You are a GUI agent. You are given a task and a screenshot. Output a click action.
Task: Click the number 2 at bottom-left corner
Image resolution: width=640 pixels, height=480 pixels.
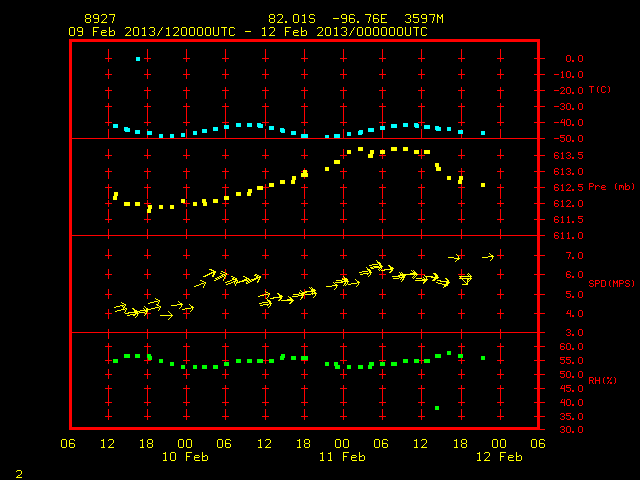19,474
